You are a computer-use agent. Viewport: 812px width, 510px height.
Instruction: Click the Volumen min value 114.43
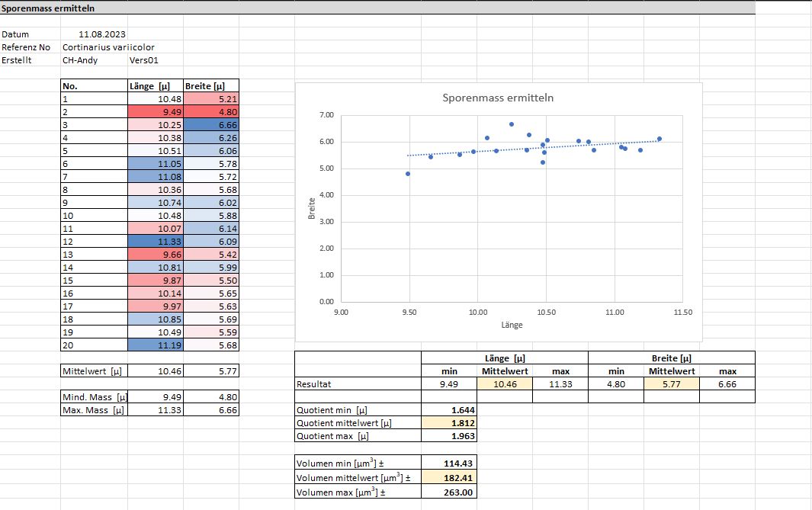click(x=449, y=463)
